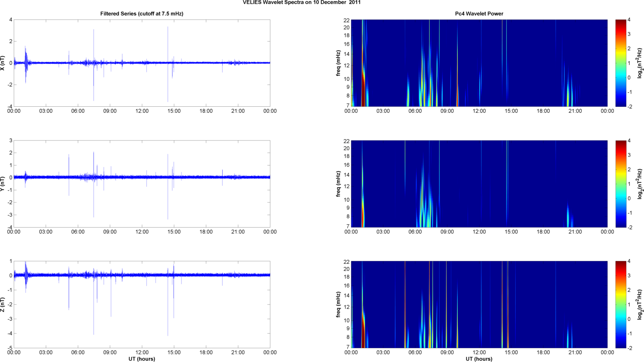
Task: Click log2(nT²/Hz) label beside bottom colorbar
Action: click(x=639, y=305)
